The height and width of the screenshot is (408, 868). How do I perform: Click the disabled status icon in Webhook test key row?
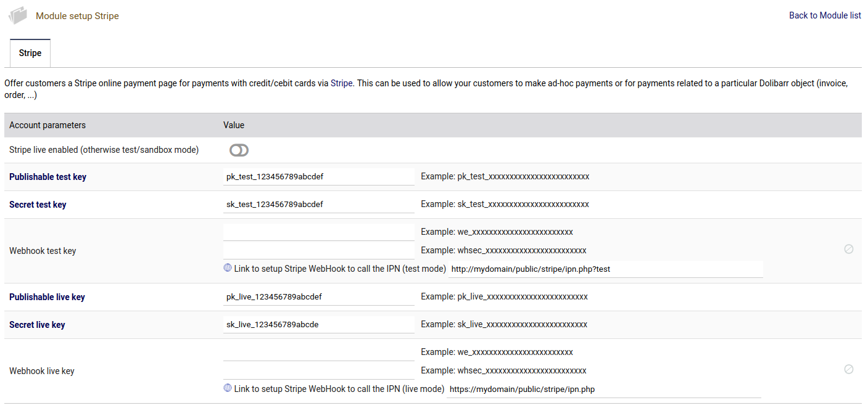click(849, 249)
